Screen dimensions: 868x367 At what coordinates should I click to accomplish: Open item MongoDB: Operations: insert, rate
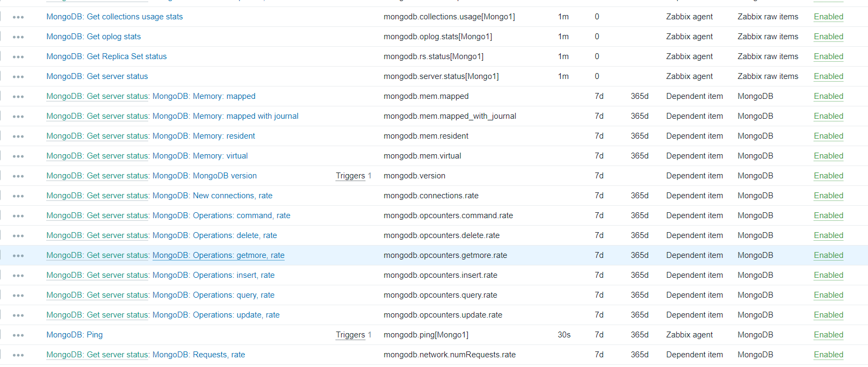pos(214,275)
